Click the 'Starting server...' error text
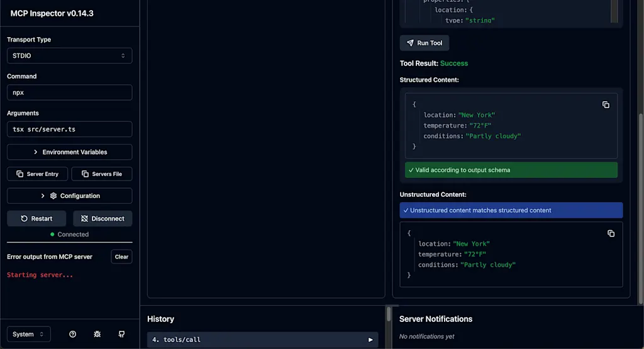 pos(40,275)
